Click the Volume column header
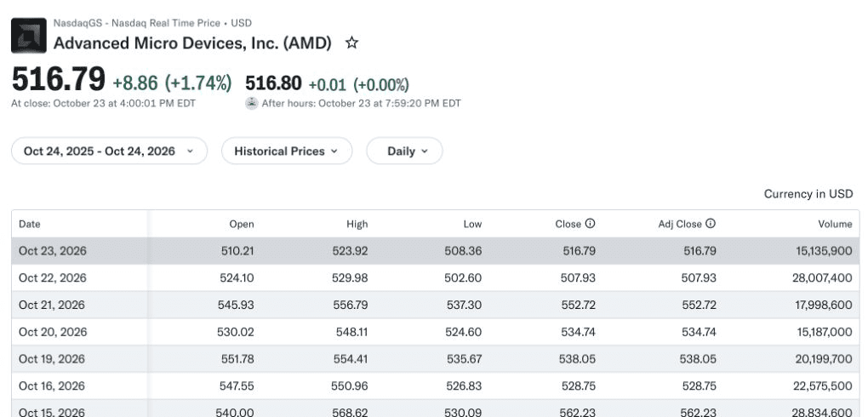The image size is (868, 417). point(836,225)
